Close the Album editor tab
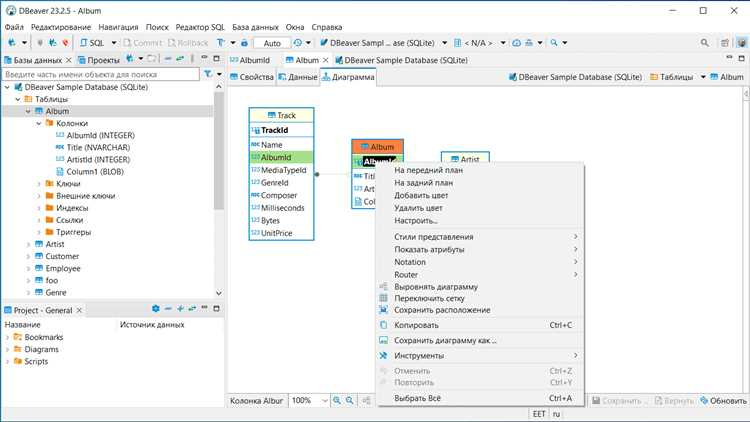 click(x=325, y=60)
